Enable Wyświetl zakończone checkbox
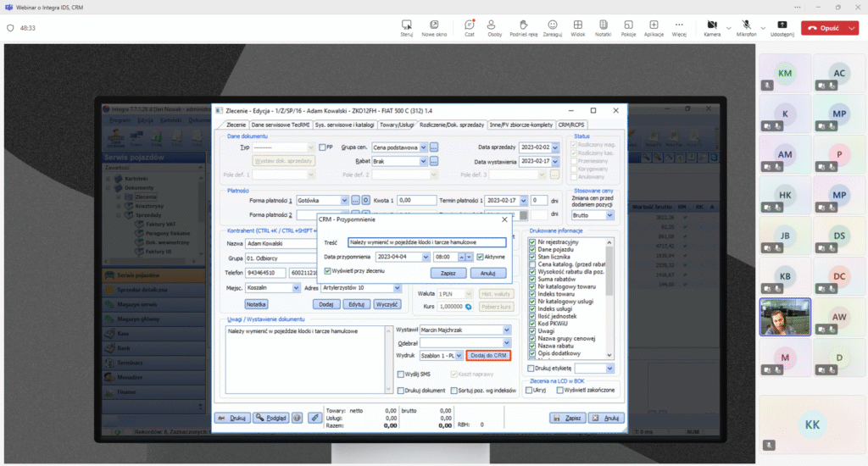The image size is (868, 466). tap(559, 391)
